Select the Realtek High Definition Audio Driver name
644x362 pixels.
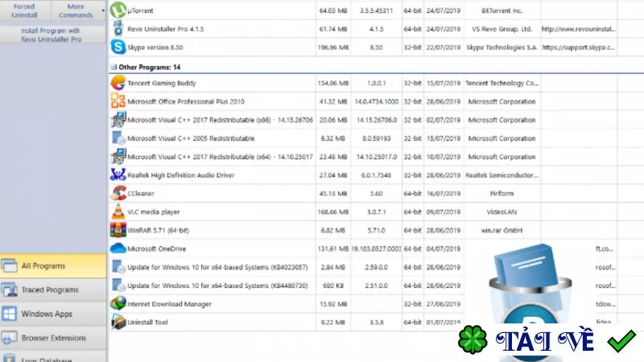[x=180, y=175]
